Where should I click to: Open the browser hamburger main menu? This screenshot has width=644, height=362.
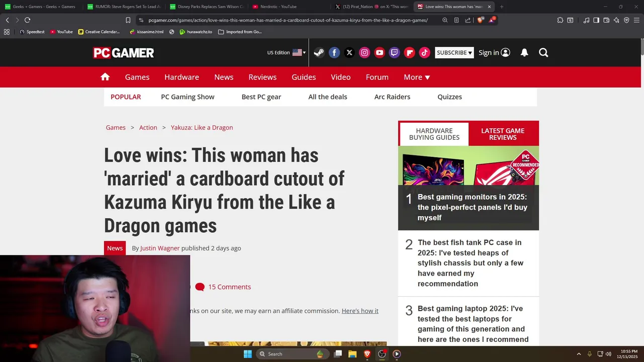636,20
